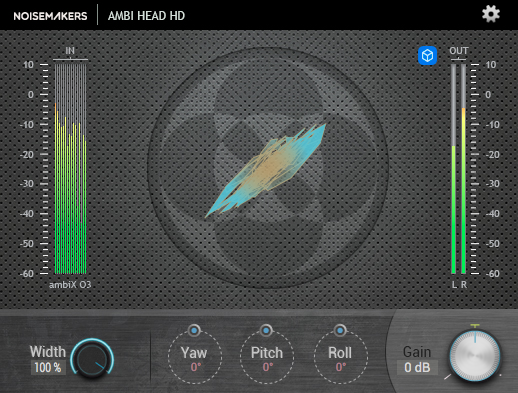518x393 pixels.
Task: Click the Width knob
Action: [x=92, y=359]
